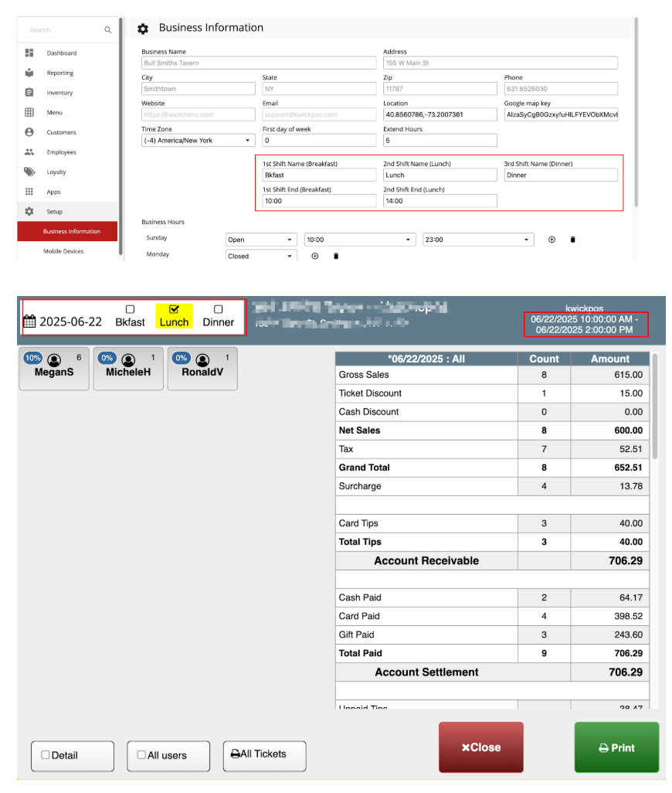672x793 pixels.
Task: Click the Extend Hours field
Action: (x=440, y=140)
